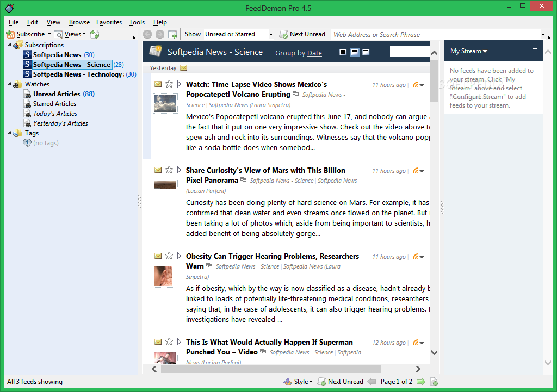
Task: Click the feed header search box
Action: [410, 52]
